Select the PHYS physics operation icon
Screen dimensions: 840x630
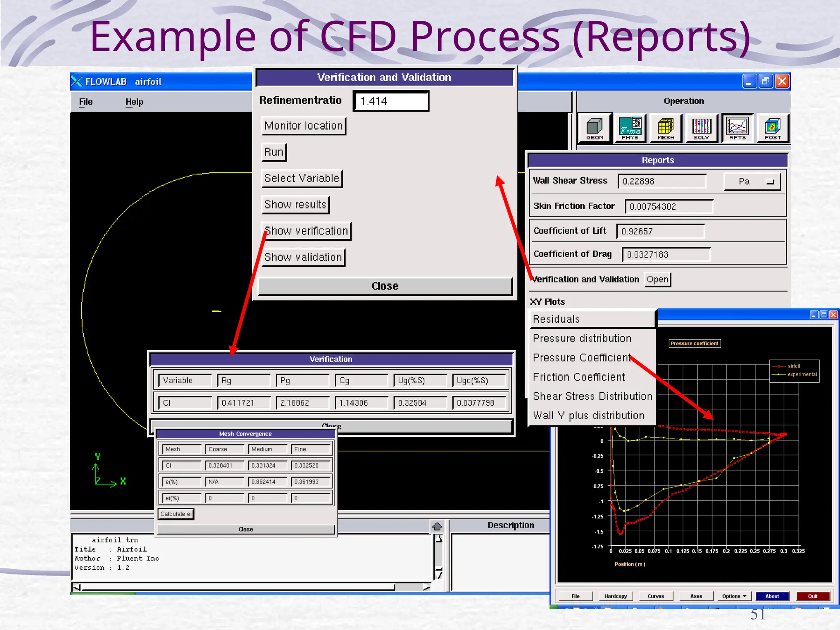tap(630, 128)
